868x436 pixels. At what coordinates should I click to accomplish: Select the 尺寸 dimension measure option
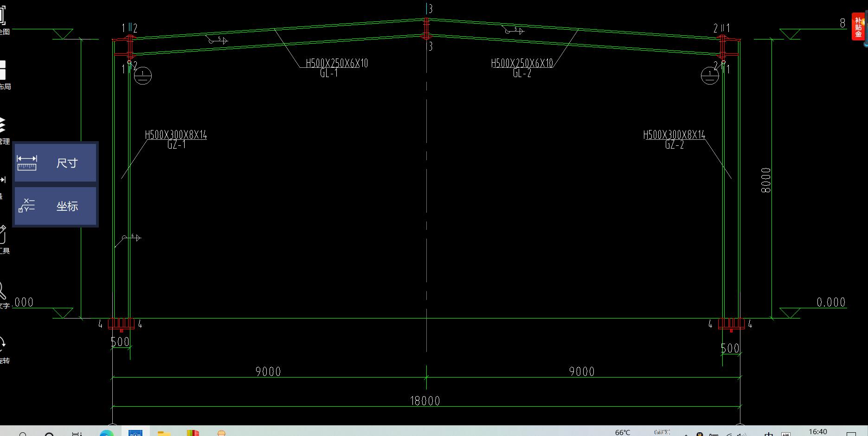(x=55, y=163)
